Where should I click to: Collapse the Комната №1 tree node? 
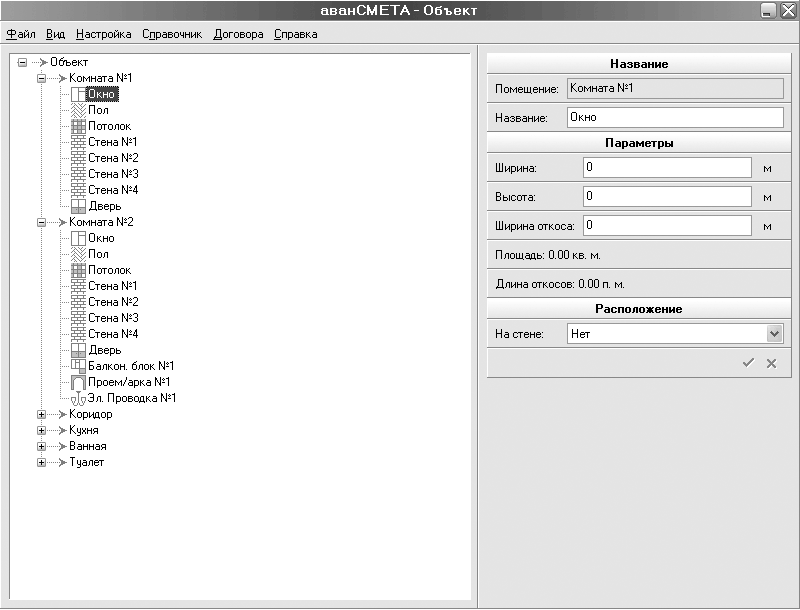point(41,78)
